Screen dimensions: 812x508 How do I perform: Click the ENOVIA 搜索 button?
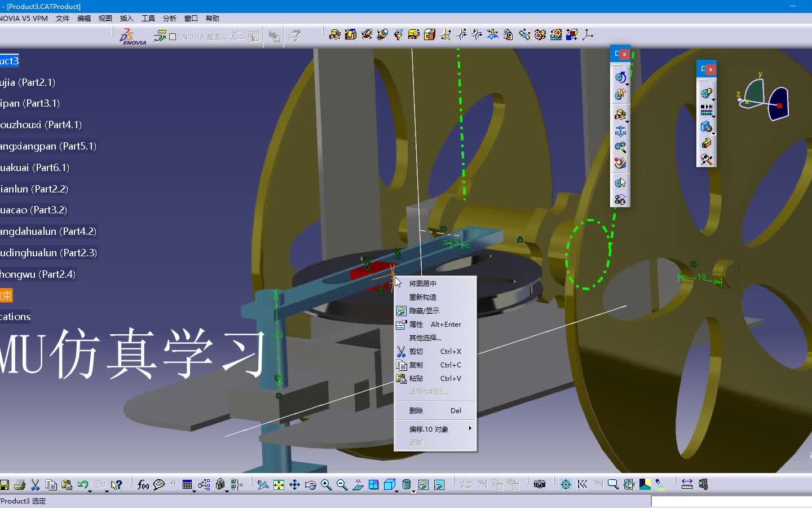click(200, 36)
